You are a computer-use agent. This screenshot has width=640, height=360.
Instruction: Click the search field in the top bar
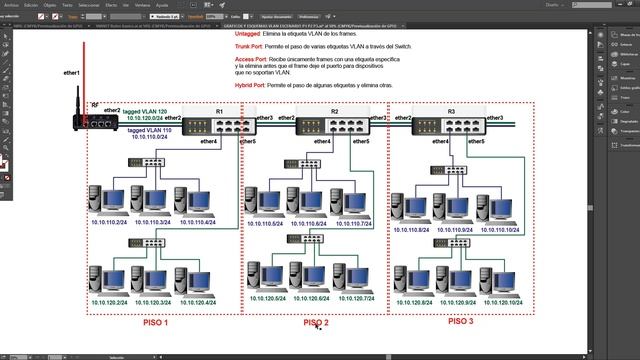tap(592, 5)
